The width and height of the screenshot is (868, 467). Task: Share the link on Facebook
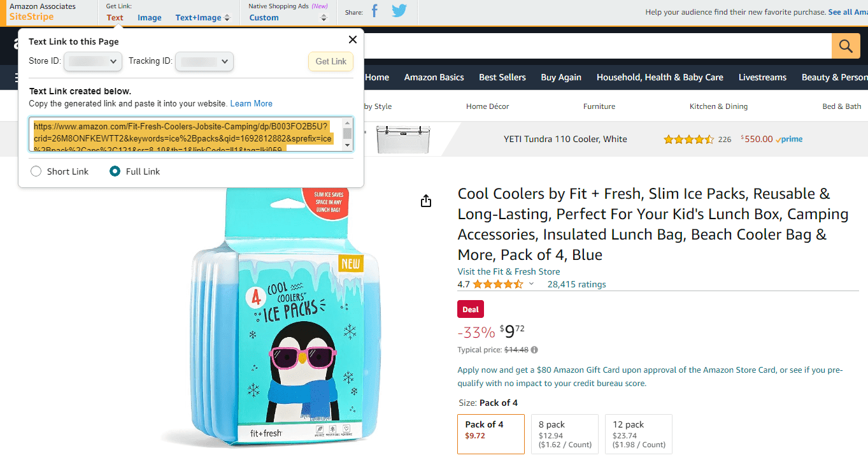click(x=374, y=11)
